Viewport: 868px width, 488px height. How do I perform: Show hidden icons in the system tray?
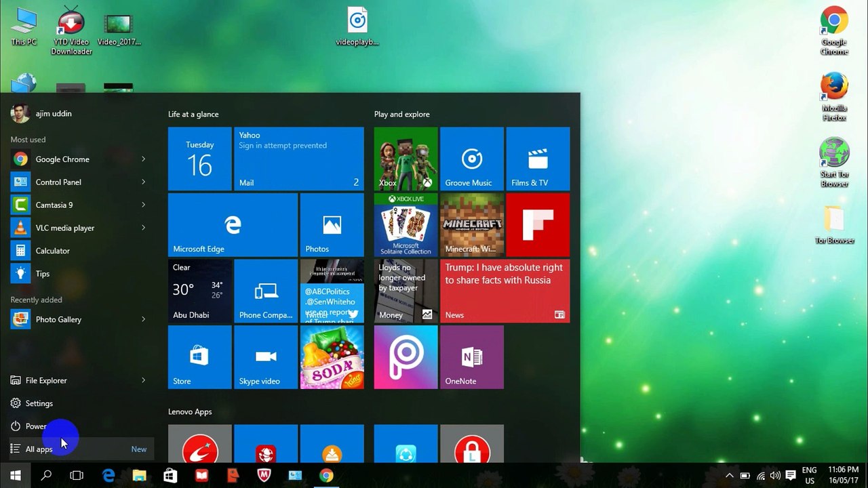(730, 476)
